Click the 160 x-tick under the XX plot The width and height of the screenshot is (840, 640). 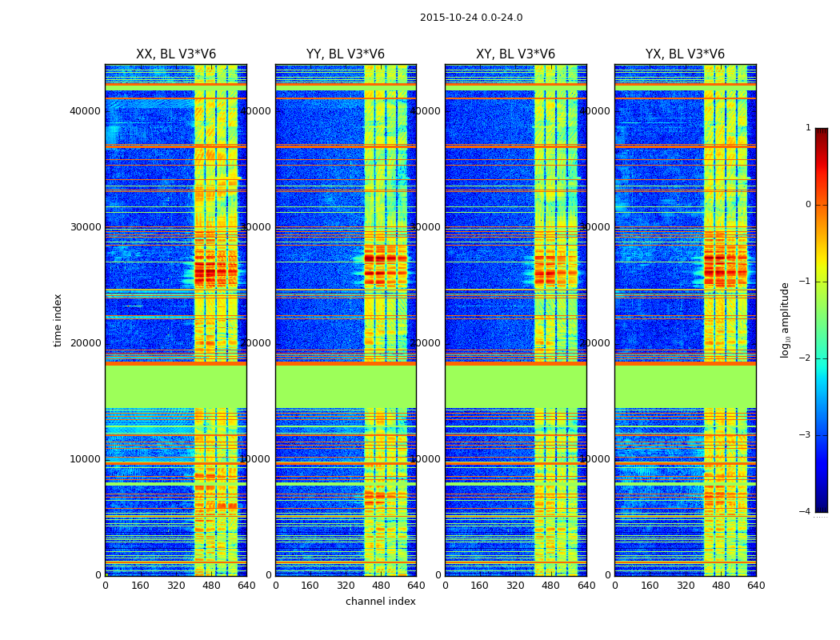140,586
